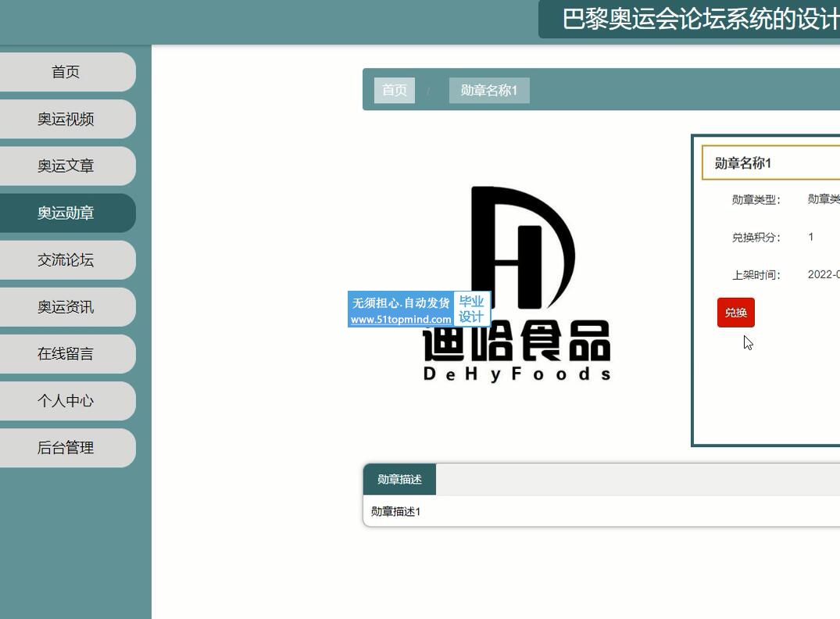Open the 首页 sidebar menu item
840x619 pixels.
[66, 72]
